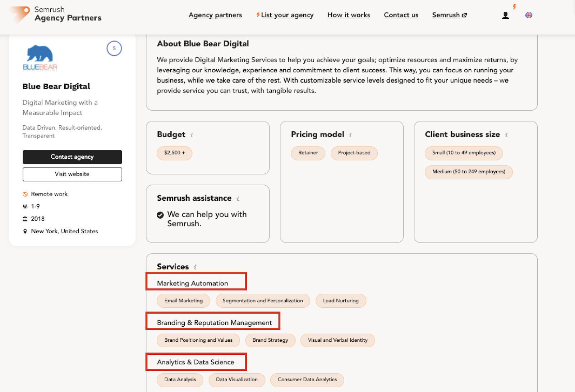Open the Contact us link
575x392 pixels.
click(x=401, y=15)
